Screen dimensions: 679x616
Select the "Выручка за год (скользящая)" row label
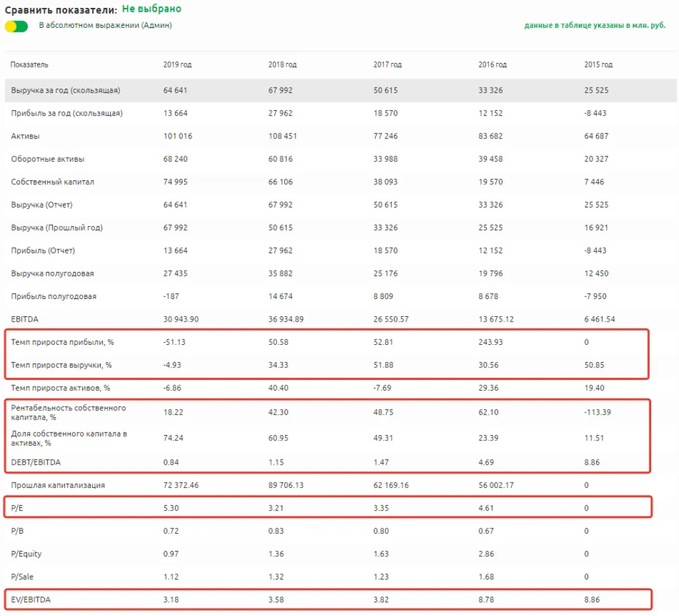(66, 90)
